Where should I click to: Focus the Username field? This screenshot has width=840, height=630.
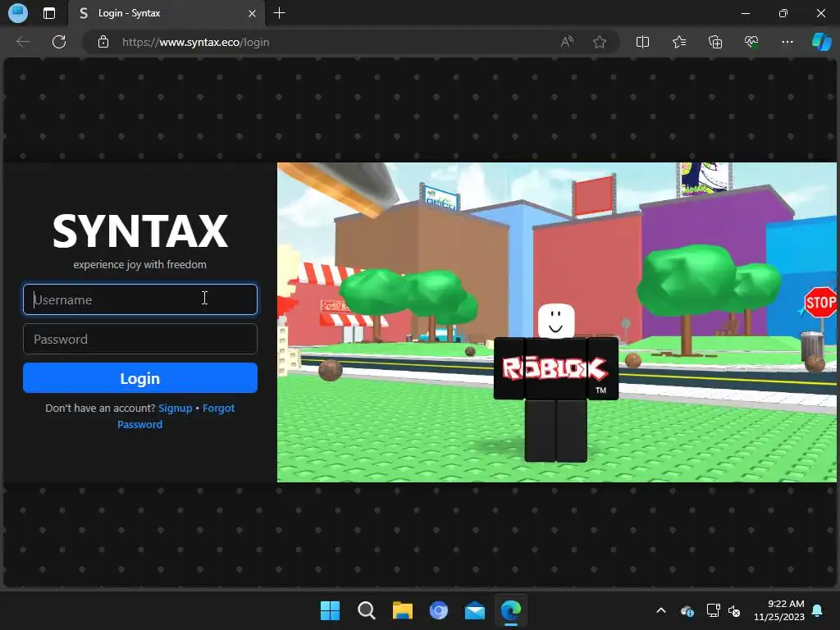139,299
